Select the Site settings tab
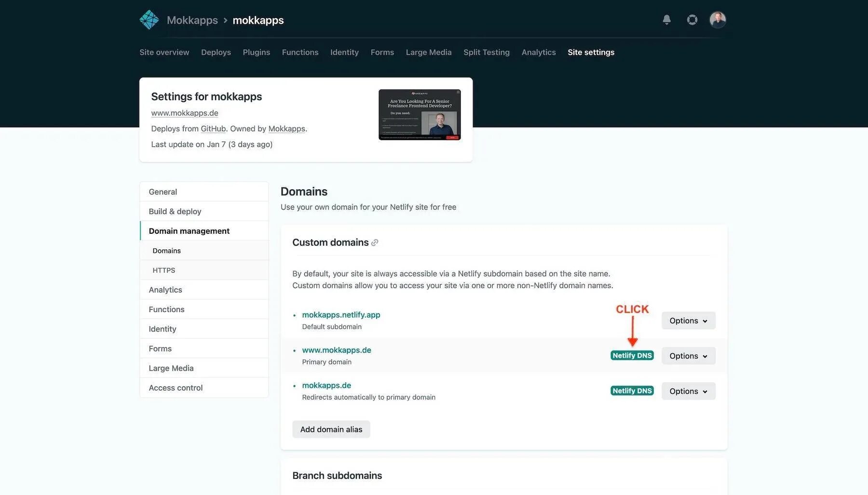Image resolution: width=868 pixels, height=495 pixels. coord(591,52)
